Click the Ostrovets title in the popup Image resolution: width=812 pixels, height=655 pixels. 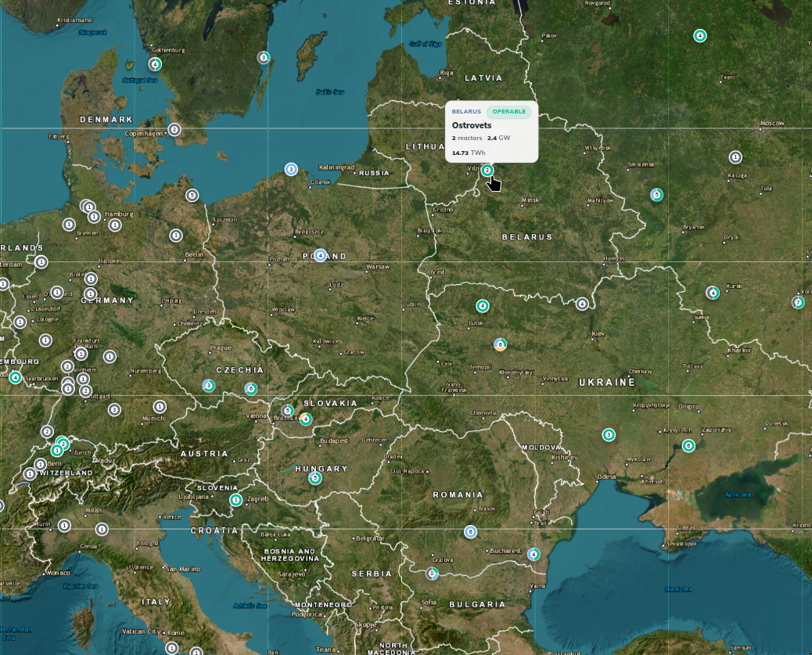pyautogui.click(x=472, y=125)
